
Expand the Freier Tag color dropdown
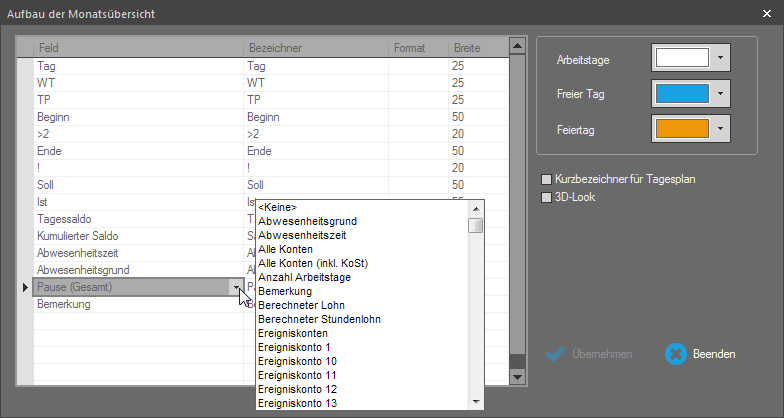(720, 94)
